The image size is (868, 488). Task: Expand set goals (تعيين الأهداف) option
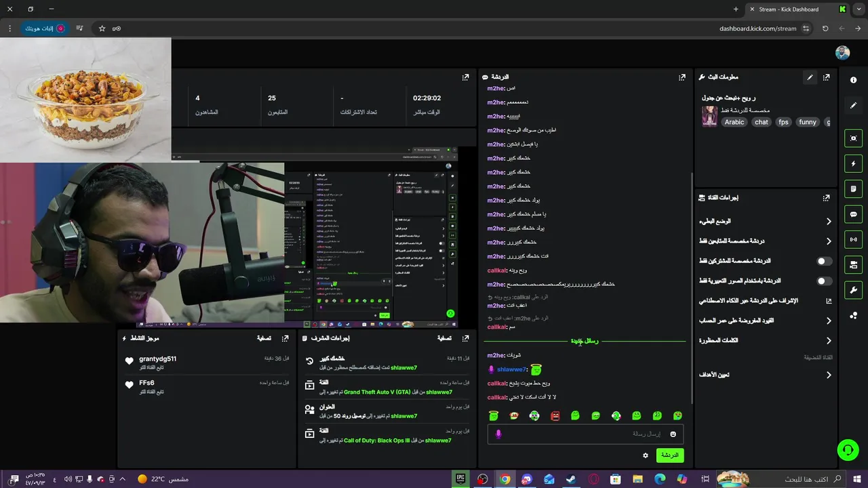tap(829, 375)
